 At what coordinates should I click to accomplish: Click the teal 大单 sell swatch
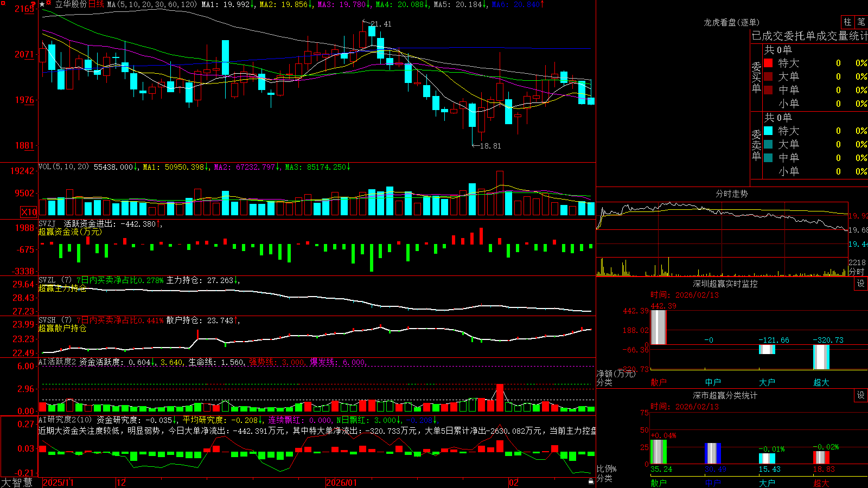coord(768,144)
